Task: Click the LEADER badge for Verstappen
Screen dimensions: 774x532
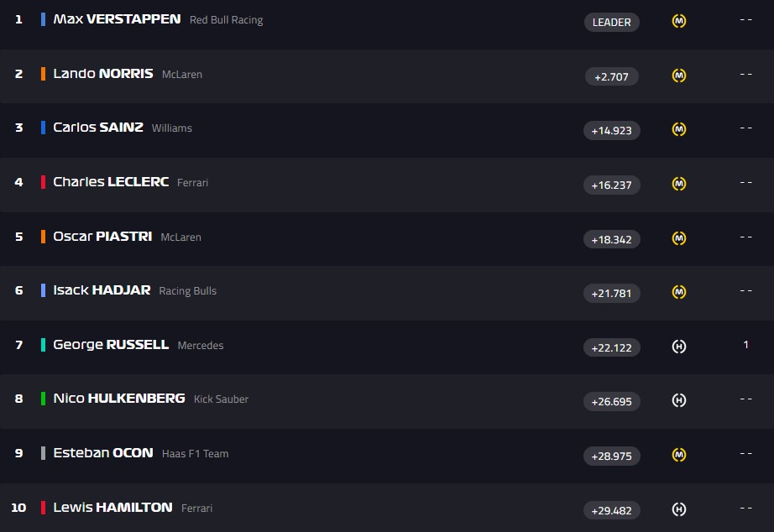Action: (x=611, y=22)
